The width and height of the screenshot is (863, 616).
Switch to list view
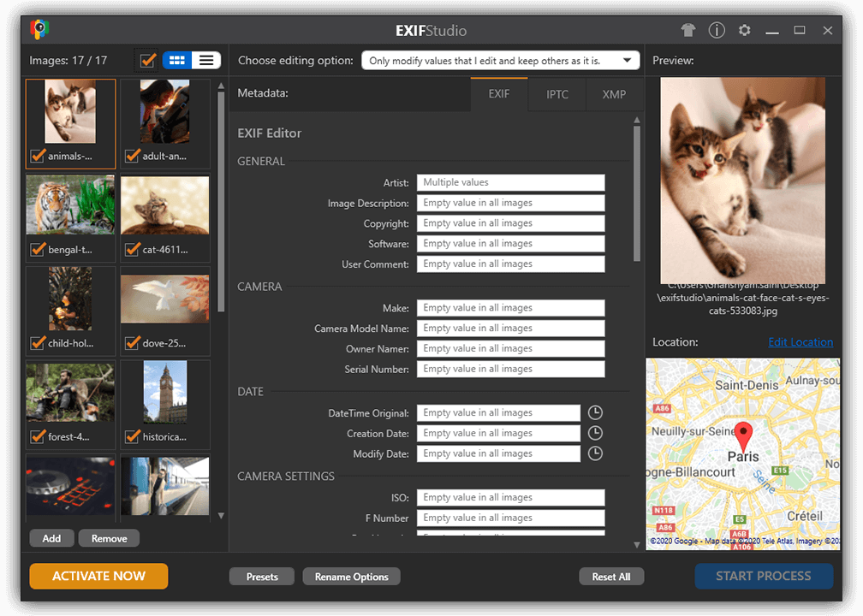point(206,60)
